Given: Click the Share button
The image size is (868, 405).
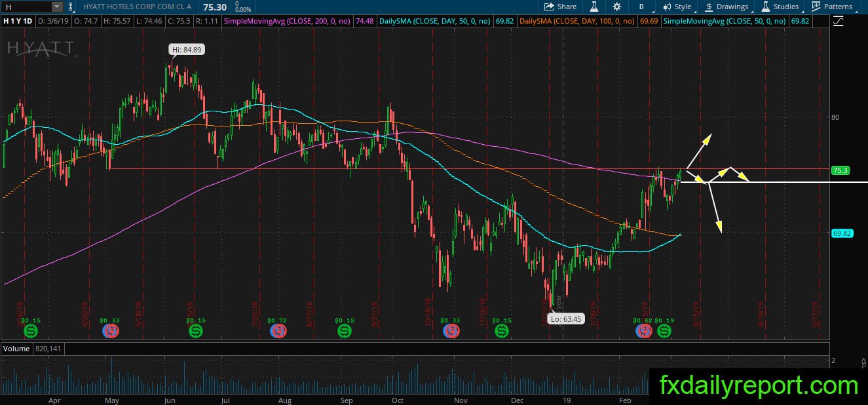Looking at the screenshot, I should click(561, 7).
